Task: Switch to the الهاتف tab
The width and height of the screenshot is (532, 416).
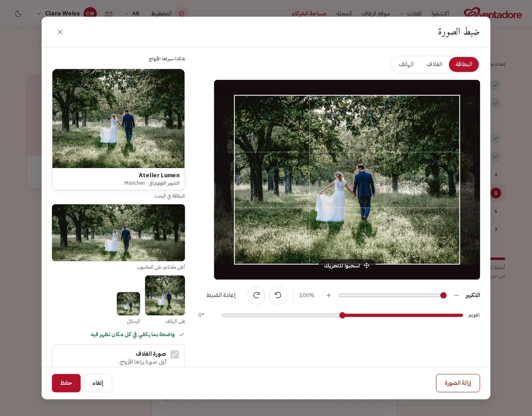Action: tap(406, 64)
